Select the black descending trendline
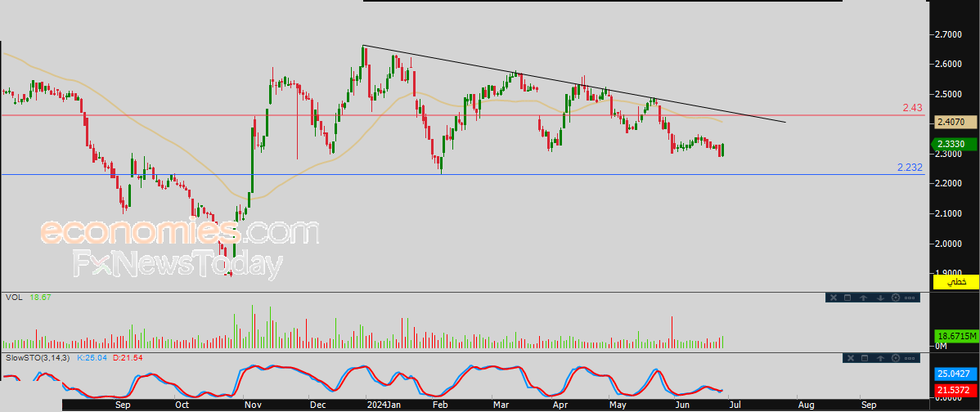 pos(573,84)
